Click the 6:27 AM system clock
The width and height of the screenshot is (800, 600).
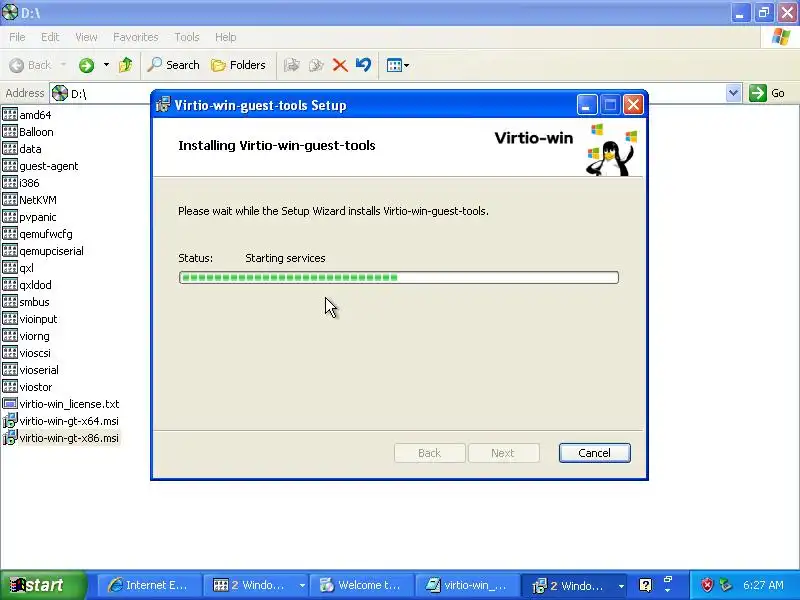pyautogui.click(x=763, y=585)
